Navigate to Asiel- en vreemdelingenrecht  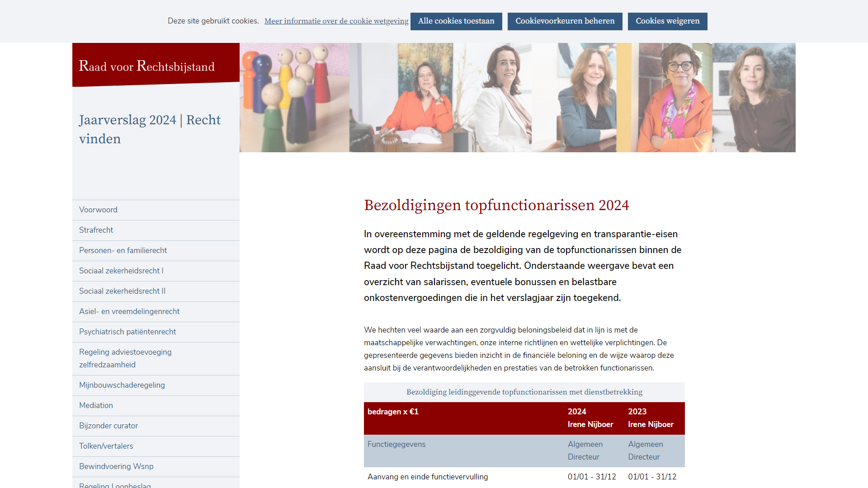click(156, 312)
